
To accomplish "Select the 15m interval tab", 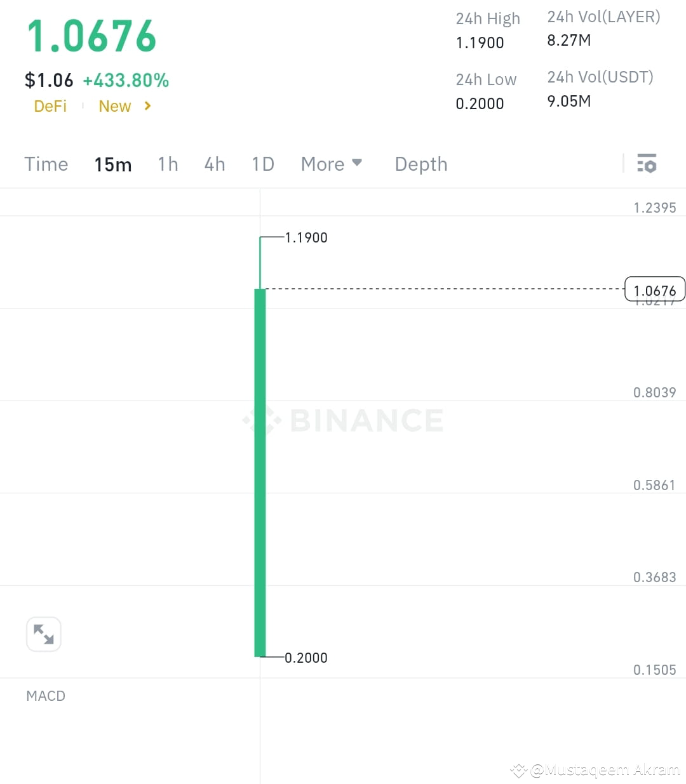I will (x=112, y=164).
